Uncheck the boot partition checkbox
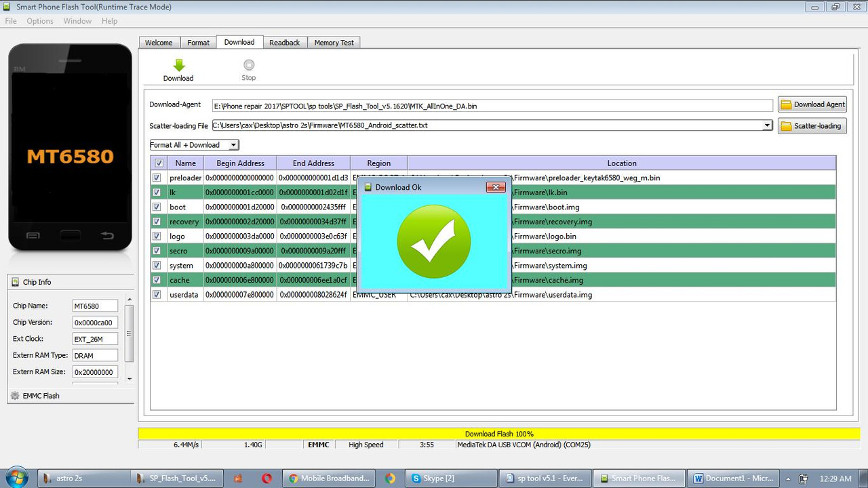Viewport: 868px width, 488px height. [x=157, y=207]
